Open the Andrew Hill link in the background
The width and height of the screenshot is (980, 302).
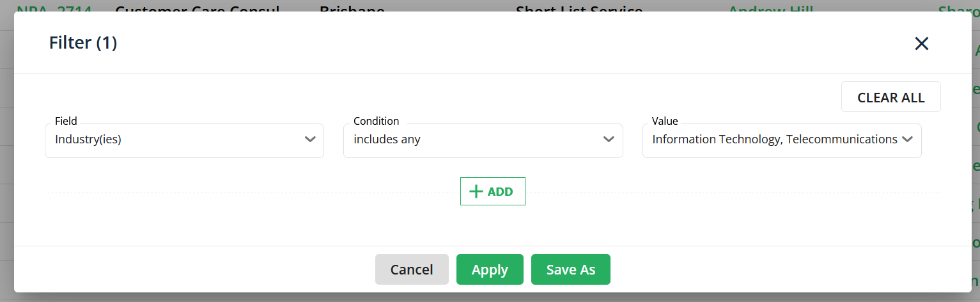point(770,9)
